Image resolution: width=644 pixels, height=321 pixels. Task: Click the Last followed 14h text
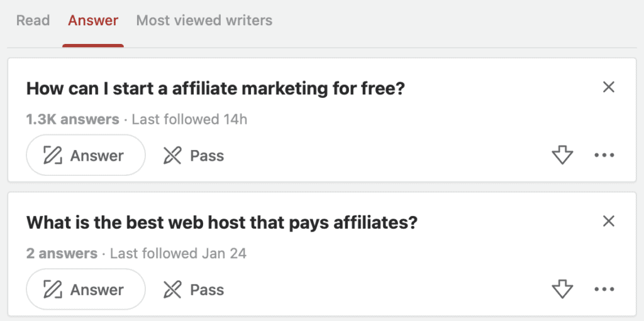point(189,119)
